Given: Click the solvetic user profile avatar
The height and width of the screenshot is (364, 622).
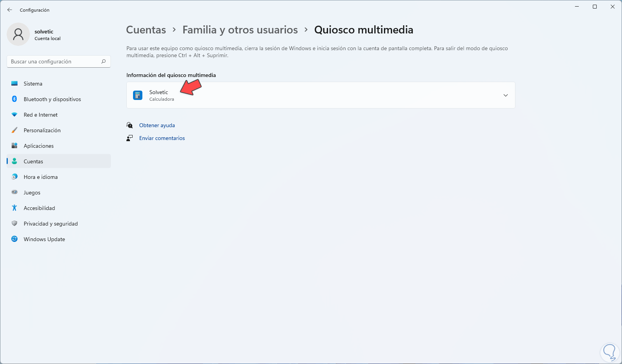Looking at the screenshot, I should point(18,35).
